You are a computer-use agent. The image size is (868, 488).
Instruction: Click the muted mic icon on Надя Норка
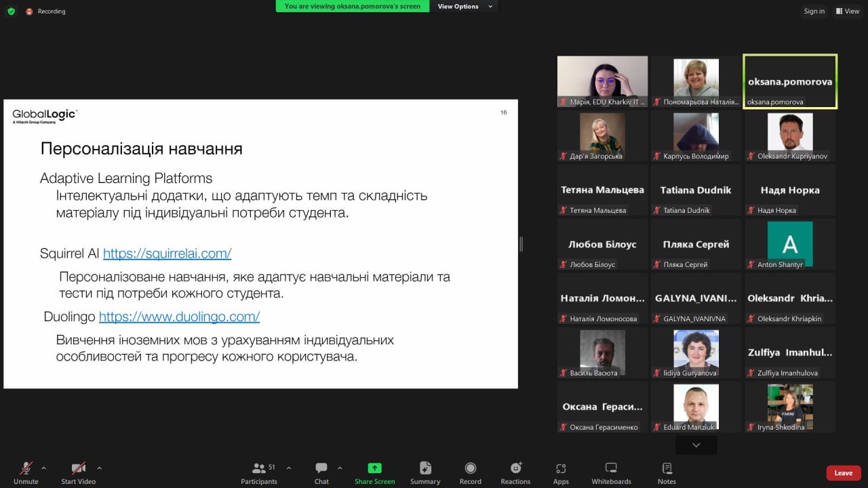[751, 210]
